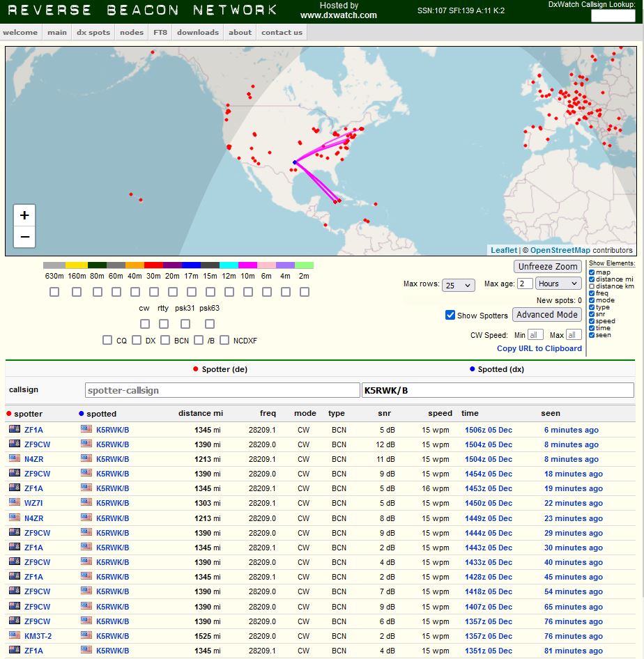Toggle the CQ type checkbox
The height and width of the screenshot is (659, 644).
(x=107, y=340)
